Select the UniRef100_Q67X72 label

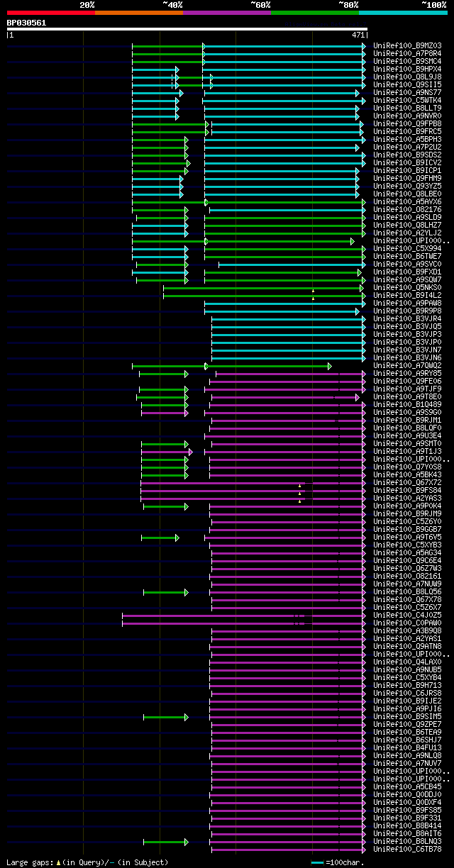407,483
